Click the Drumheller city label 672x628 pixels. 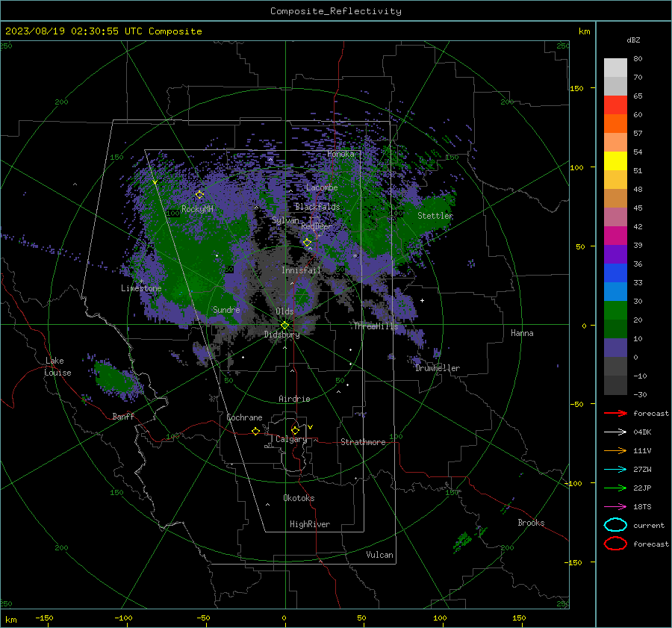(x=438, y=368)
